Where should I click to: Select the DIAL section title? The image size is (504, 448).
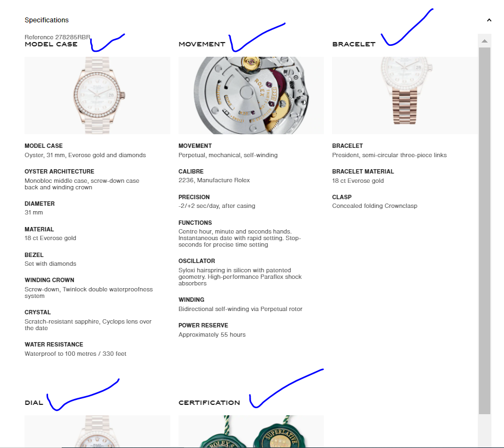point(34,403)
